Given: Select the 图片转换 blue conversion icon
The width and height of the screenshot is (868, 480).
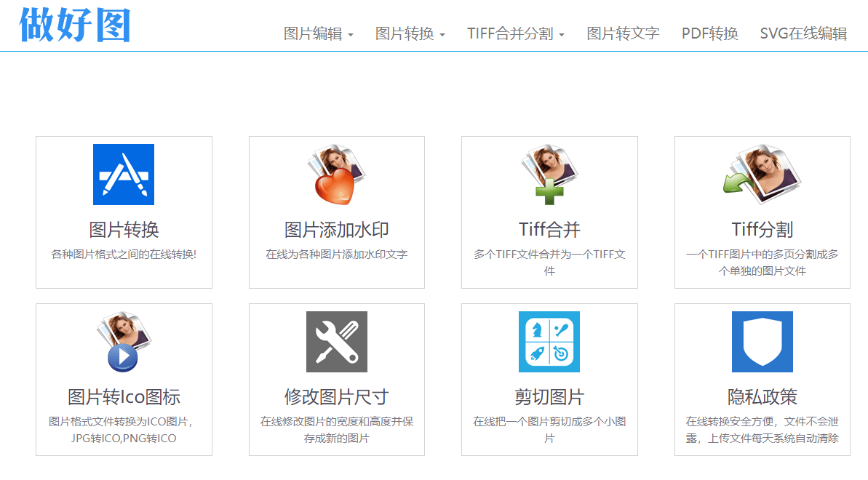Looking at the screenshot, I should click(x=124, y=175).
